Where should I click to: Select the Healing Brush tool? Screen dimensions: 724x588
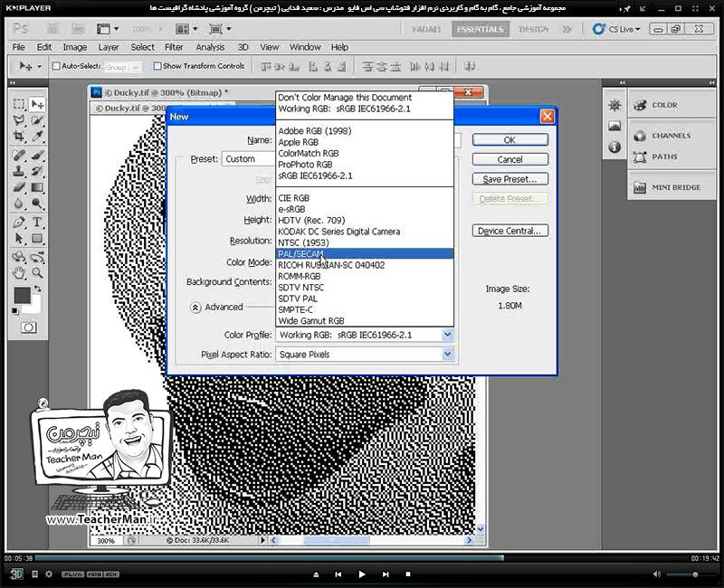18,155
